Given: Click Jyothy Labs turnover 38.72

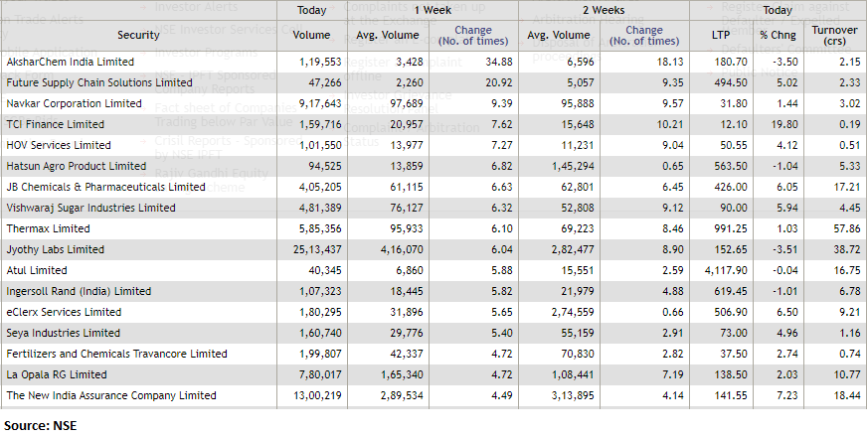Looking at the screenshot, I should (847, 249).
